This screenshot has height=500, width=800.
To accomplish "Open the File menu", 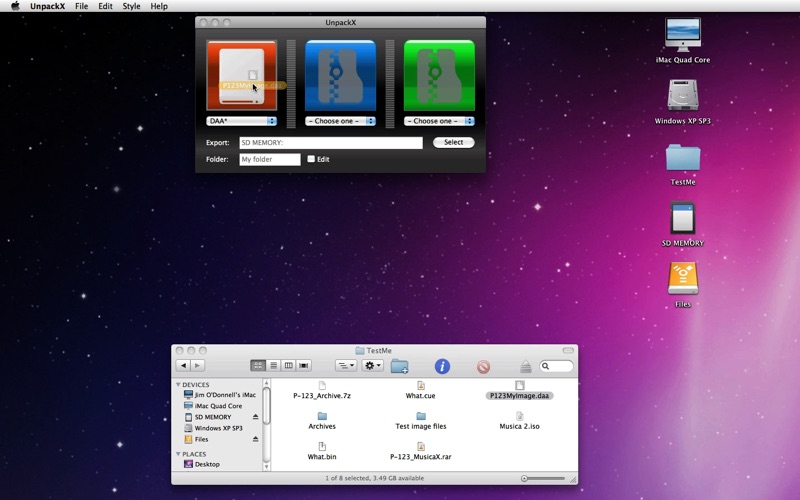I will click(81, 6).
